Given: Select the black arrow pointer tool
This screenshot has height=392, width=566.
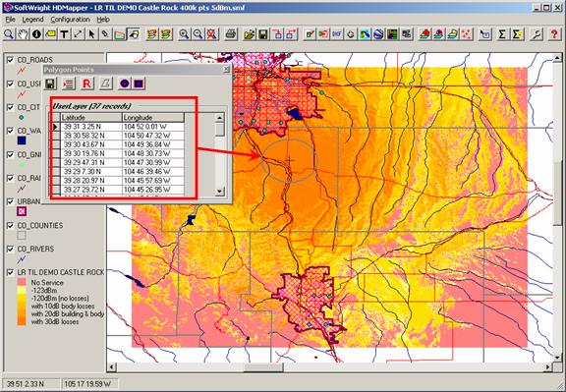Looking at the screenshot, I should click(x=91, y=34).
